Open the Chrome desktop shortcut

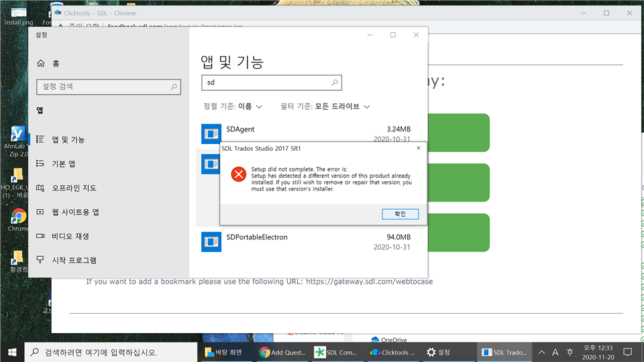point(17,220)
